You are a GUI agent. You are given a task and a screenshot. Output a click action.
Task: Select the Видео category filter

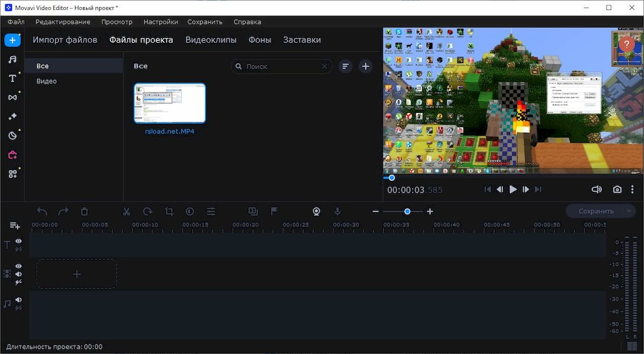[46, 81]
